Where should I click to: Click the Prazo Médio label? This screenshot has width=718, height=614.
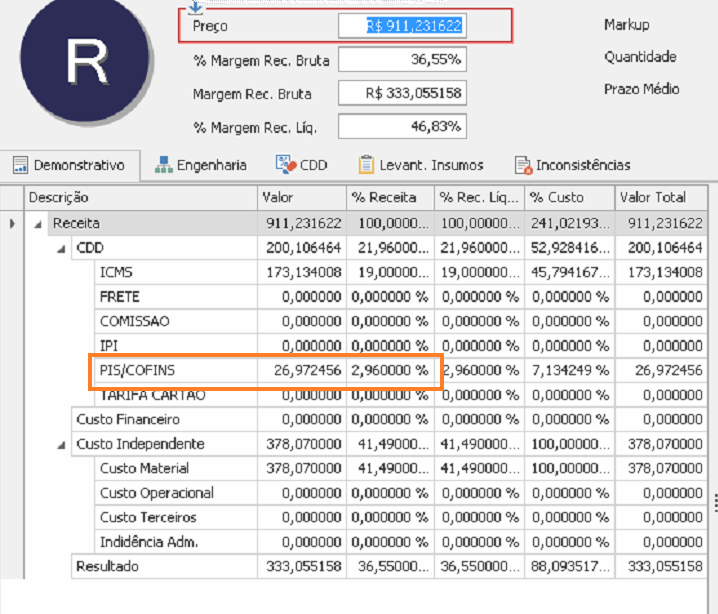click(x=642, y=89)
